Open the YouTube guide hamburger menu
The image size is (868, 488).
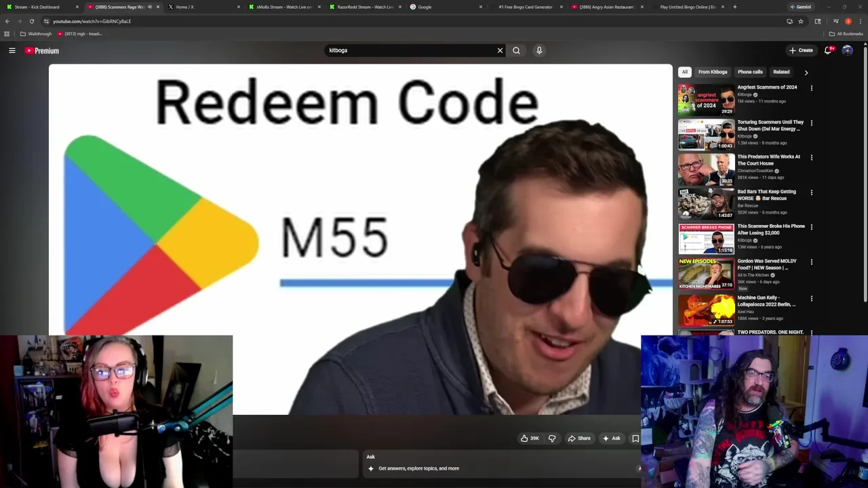12,50
